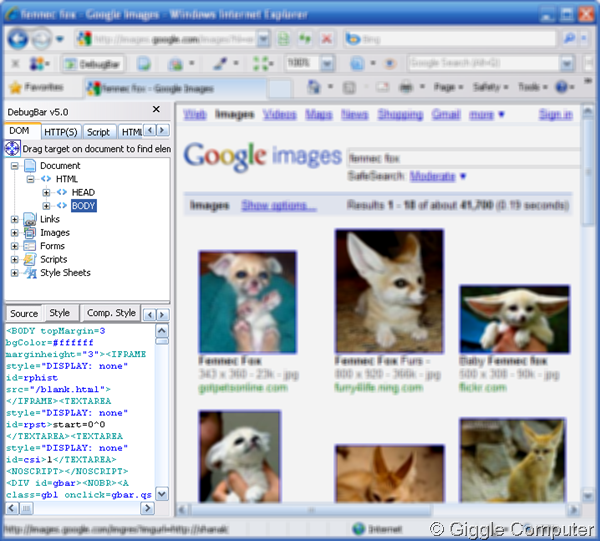Open the Tools menu
600x541 pixels.
pyautogui.click(x=533, y=87)
